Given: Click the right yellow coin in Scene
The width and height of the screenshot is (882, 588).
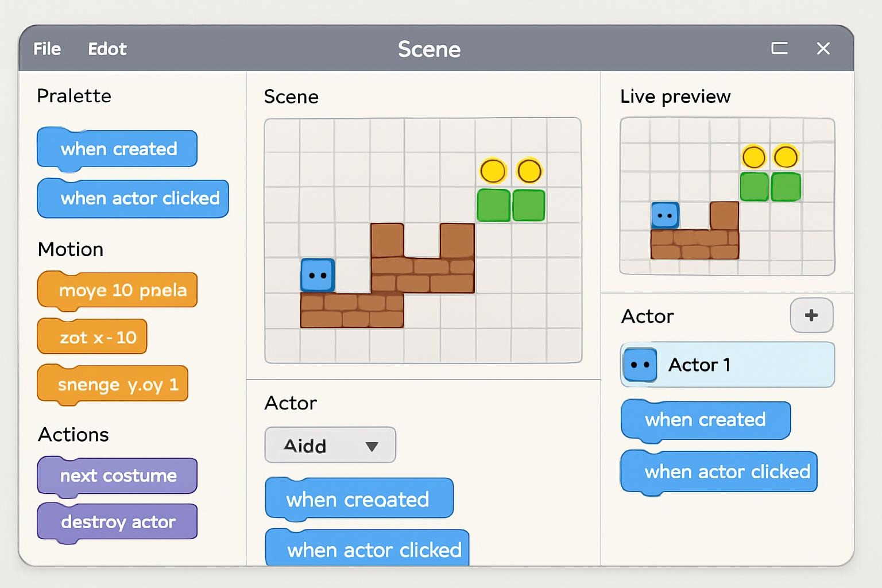Looking at the screenshot, I should [529, 171].
